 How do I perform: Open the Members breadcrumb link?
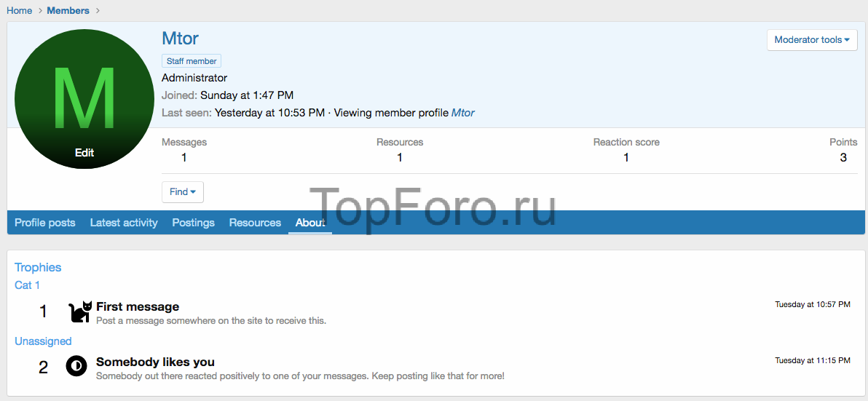pyautogui.click(x=68, y=10)
